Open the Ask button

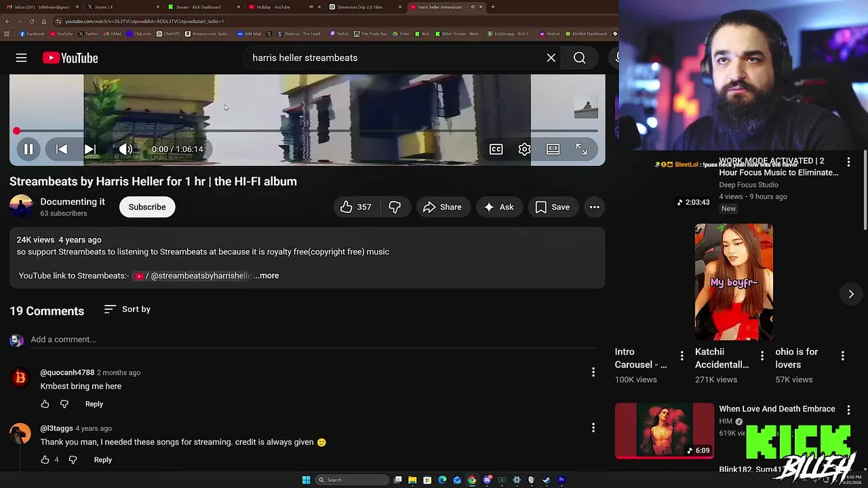tap(498, 207)
